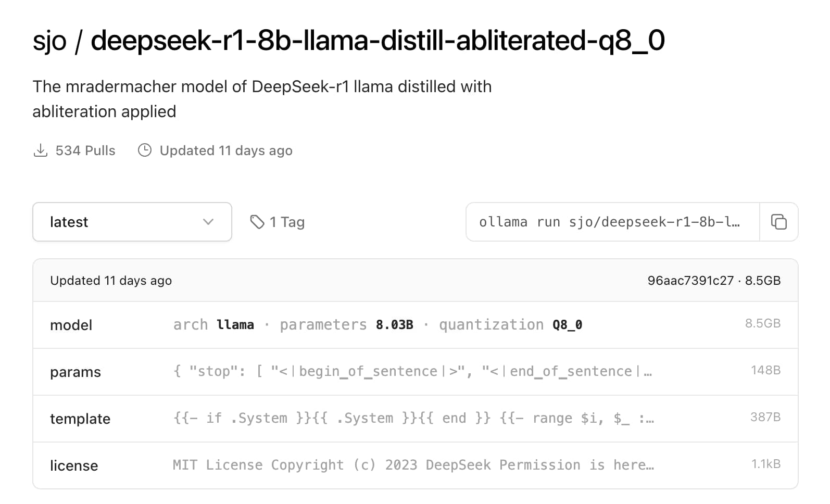The height and width of the screenshot is (504, 830).
Task: Copy the ollama run command
Action: (x=778, y=222)
